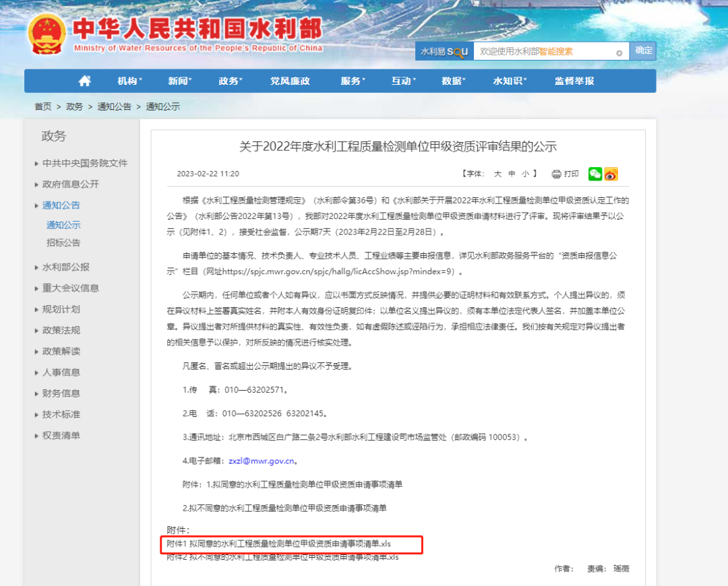Click breadcrumb 政务 link
This screenshot has width=728, height=586.
74,106
